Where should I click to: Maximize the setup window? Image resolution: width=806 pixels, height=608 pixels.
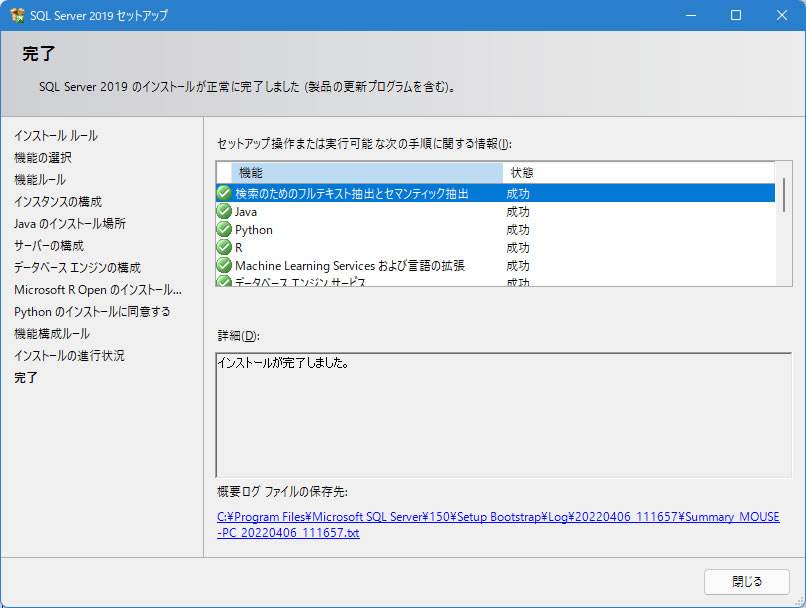735,15
